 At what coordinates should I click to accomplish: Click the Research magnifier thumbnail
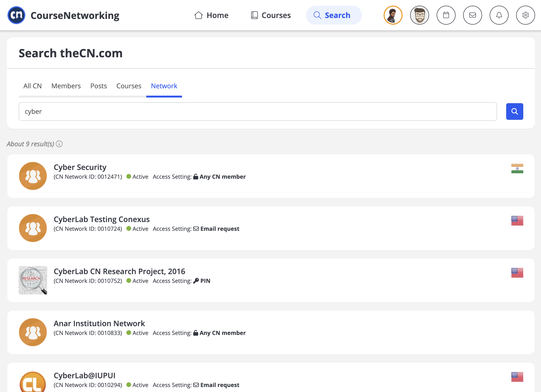tap(33, 280)
